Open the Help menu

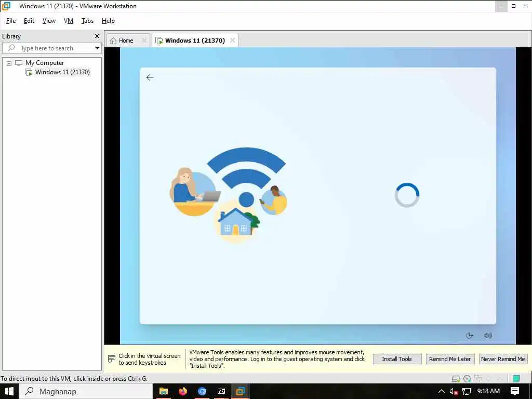(108, 21)
